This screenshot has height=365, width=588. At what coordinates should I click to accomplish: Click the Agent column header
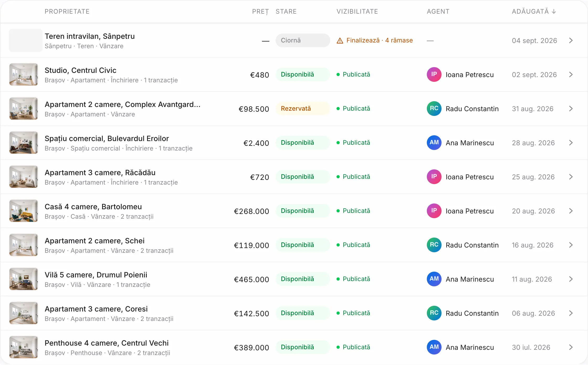point(438,12)
